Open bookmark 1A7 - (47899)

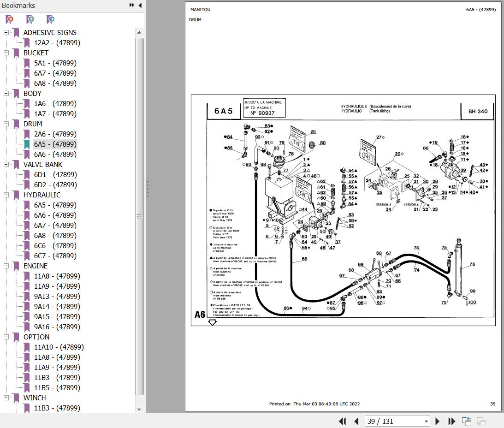55,114
